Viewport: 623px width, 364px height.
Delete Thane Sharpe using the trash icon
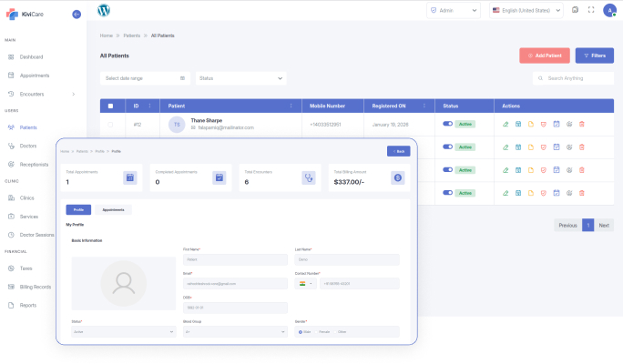[x=582, y=125]
